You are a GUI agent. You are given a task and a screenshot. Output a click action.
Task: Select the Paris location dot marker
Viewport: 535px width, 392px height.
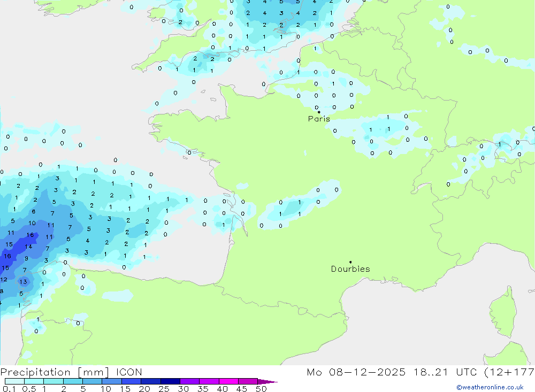point(319,112)
